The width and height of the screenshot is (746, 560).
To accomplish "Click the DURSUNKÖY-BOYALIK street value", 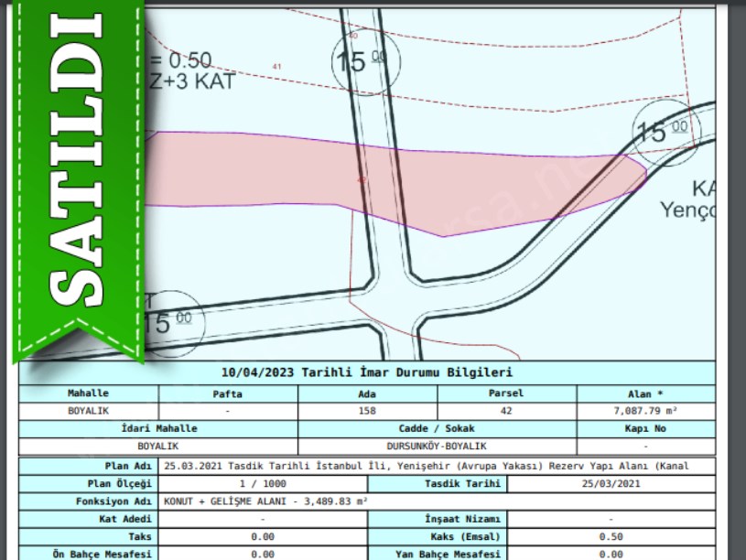I will coord(437,446).
